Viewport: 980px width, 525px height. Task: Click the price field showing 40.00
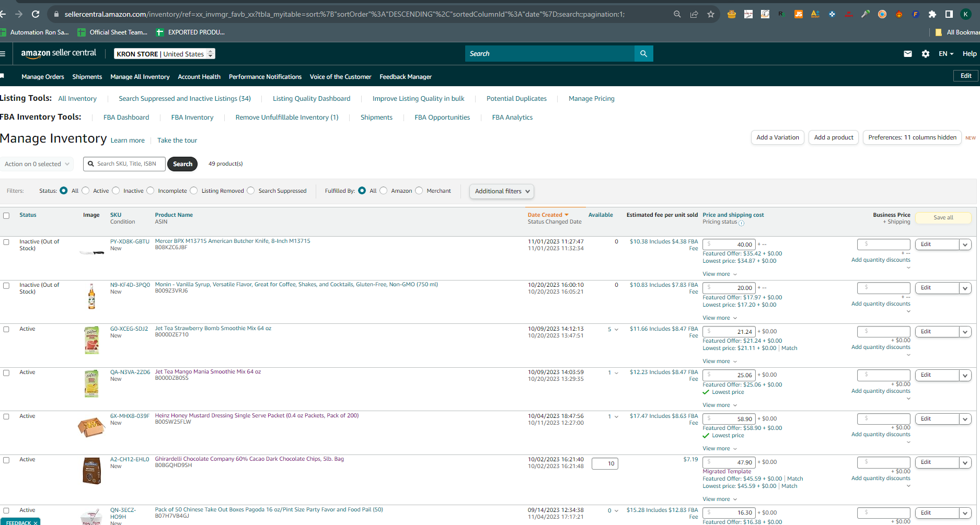click(729, 244)
